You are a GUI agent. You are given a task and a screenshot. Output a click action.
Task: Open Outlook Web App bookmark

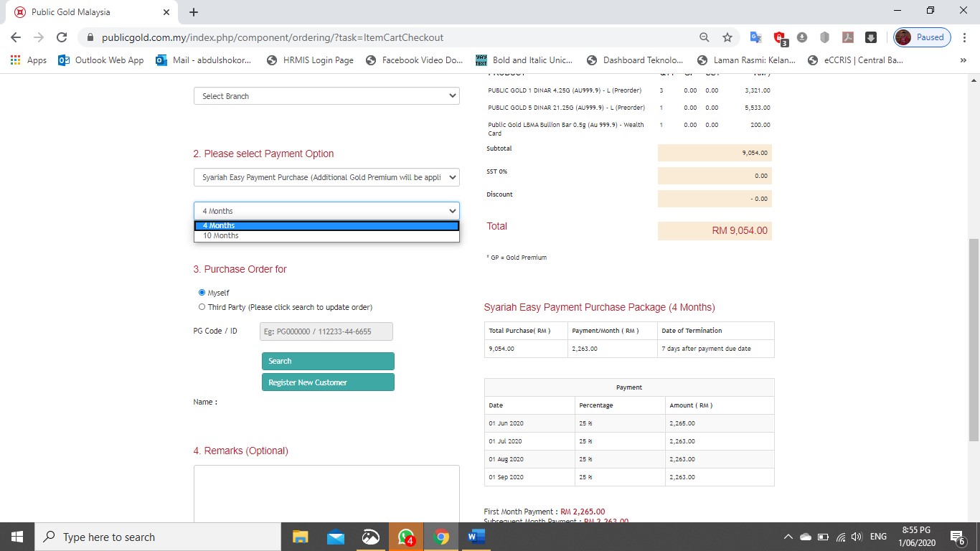[101, 60]
